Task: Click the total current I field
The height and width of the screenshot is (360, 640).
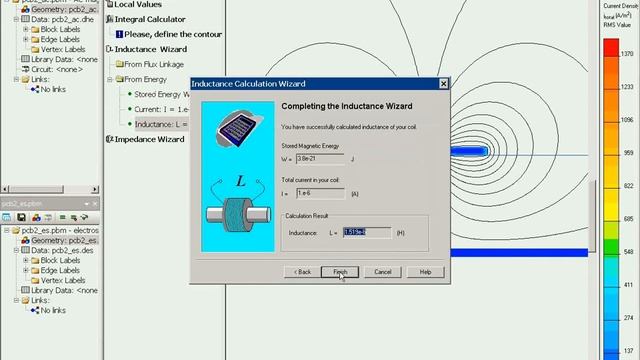Action: click(x=320, y=193)
